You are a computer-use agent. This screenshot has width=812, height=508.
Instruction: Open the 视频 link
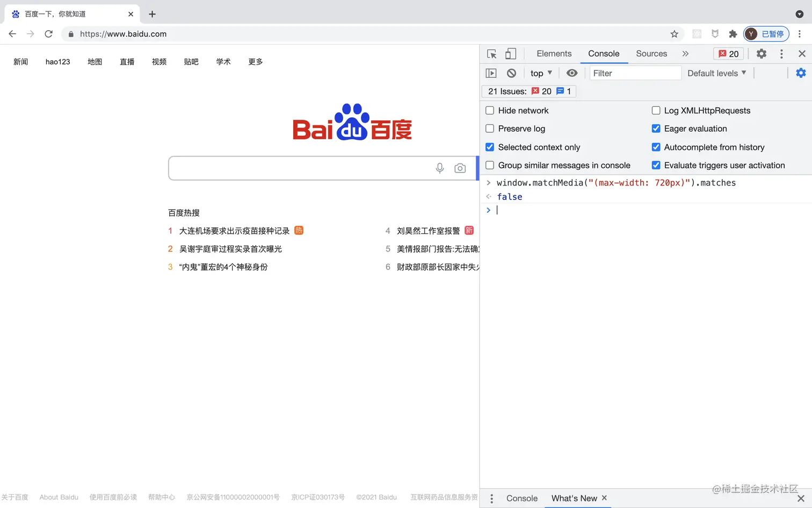click(159, 62)
